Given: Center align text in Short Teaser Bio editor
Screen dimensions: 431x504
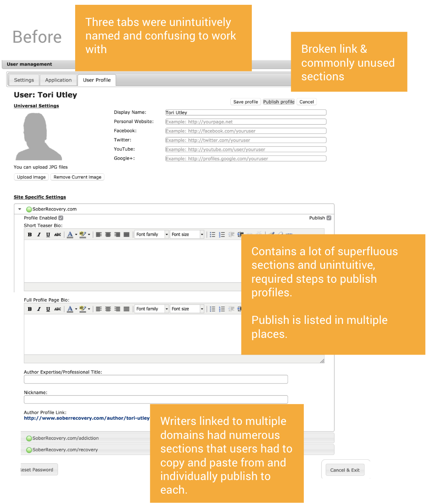Looking at the screenshot, I should tap(108, 235).
